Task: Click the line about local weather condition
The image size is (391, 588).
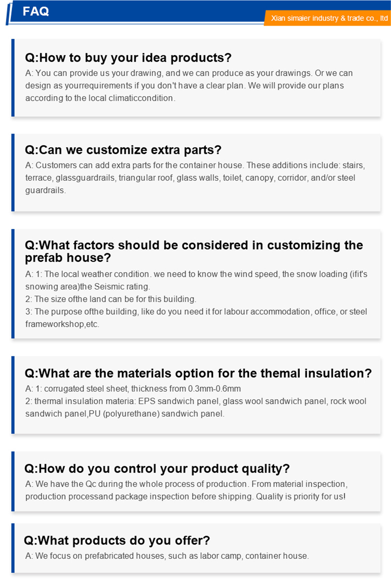Action: 196,280
